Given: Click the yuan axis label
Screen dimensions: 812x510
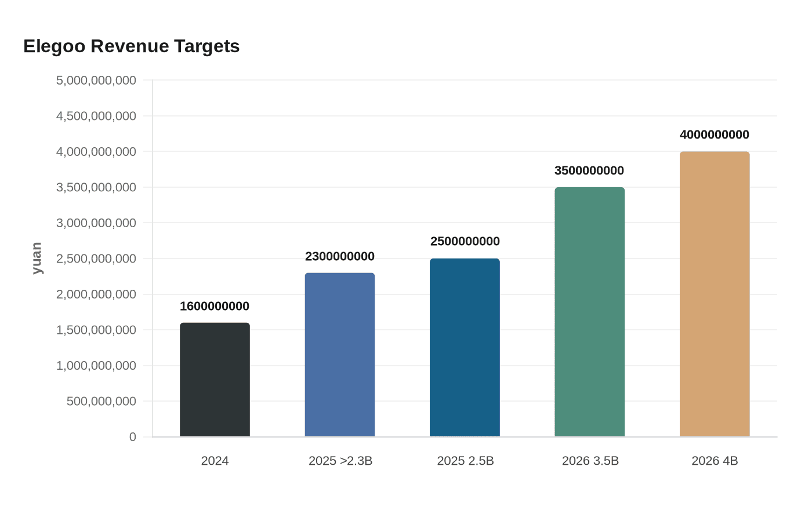Looking at the screenshot, I should click(37, 258).
